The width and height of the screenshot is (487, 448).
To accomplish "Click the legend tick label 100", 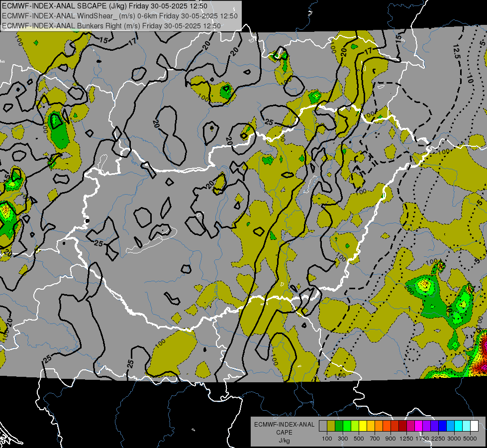I will (x=327, y=439).
